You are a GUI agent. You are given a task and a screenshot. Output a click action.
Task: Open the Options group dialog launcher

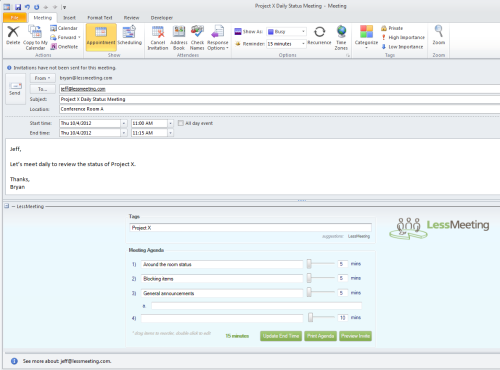(x=348, y=55)
